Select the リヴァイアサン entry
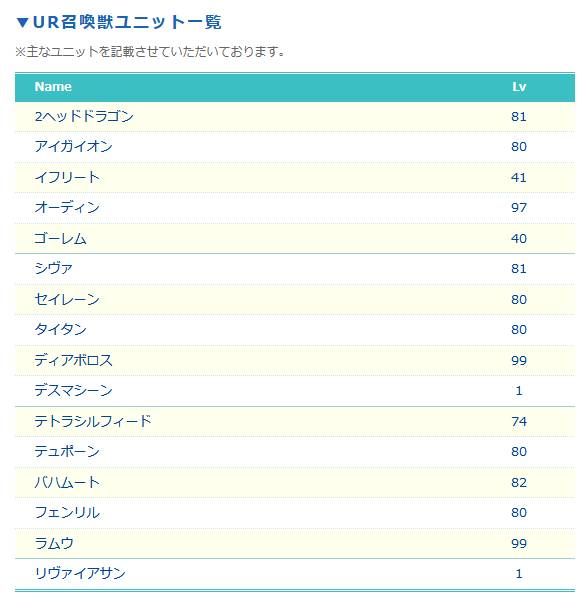 point(80,574)
